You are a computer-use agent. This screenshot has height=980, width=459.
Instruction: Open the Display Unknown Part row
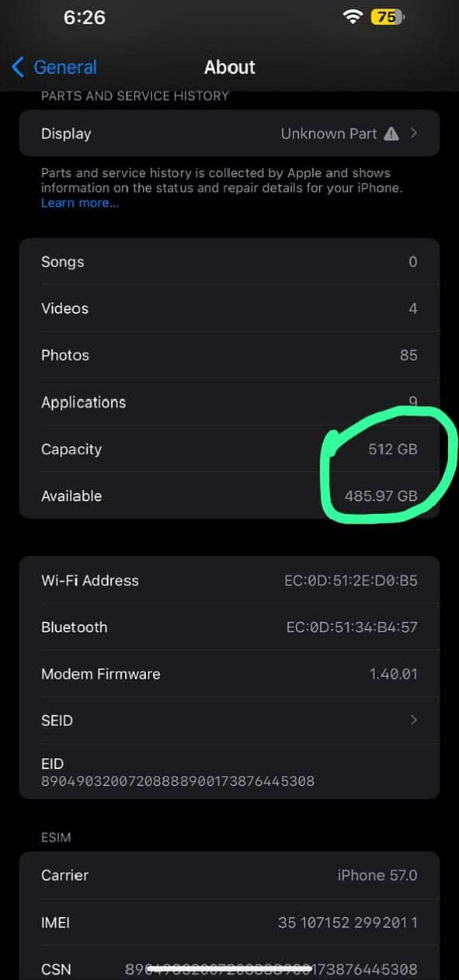[x=229, y=134]
